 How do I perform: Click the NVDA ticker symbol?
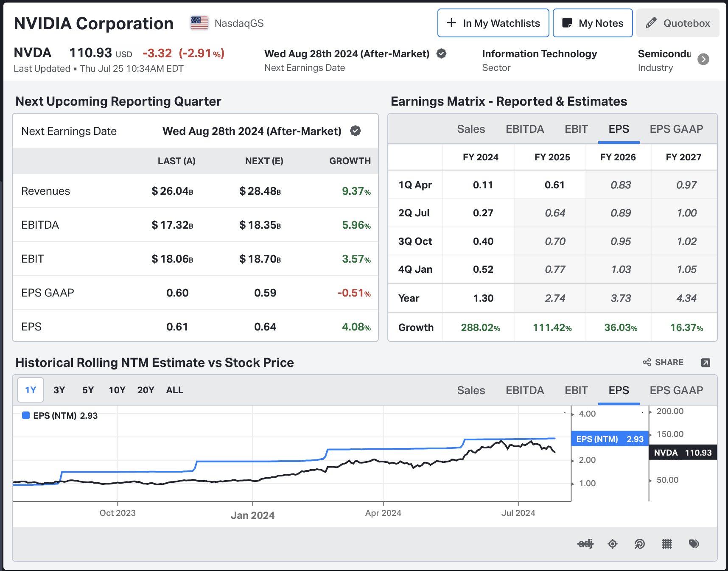pyautogui.click(x=33, y=53)
